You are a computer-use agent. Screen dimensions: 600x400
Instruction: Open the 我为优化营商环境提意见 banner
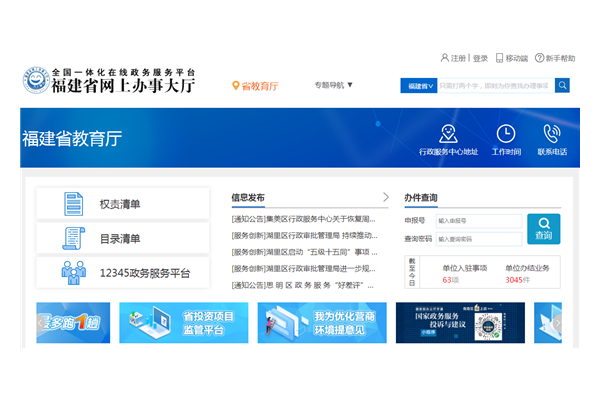pyautogui.click(x=322, y=323)
